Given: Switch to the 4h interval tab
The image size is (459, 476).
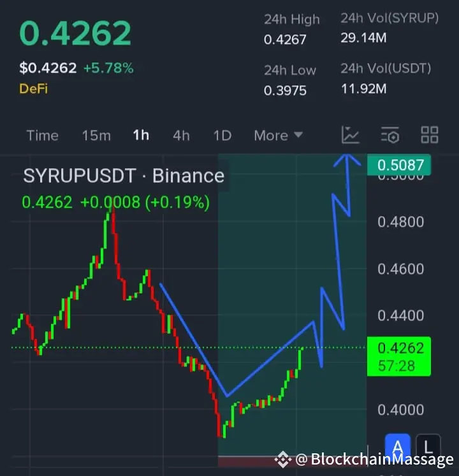Looking at the screenshot, I should pyautogui.click(x=181, y=135).
